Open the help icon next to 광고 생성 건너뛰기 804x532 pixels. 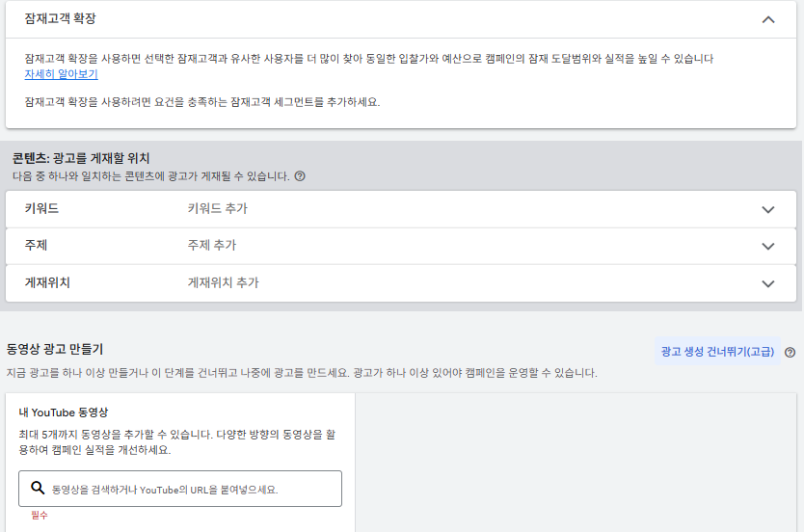coord(790,353)
